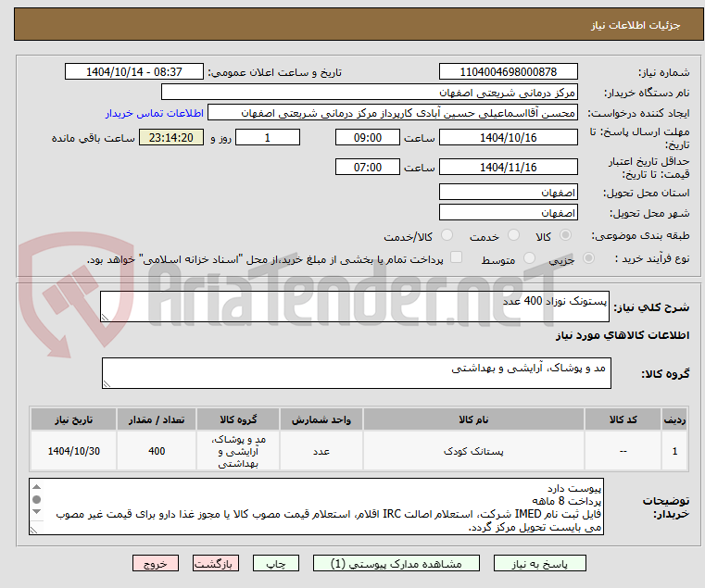Click the 'نام کالا' column header
705x588 pixels.
point(473,419)
